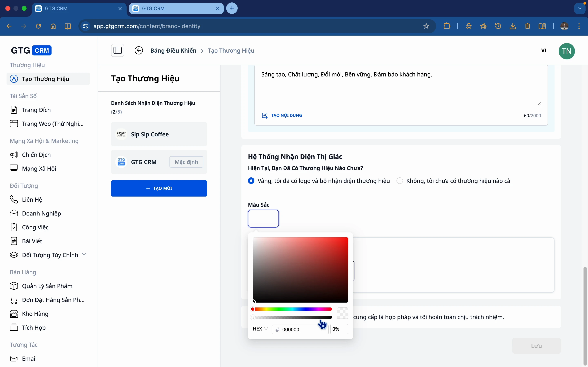
Task: Click the AI content icon beside Tạo Nội Dung
Action: 265,116
